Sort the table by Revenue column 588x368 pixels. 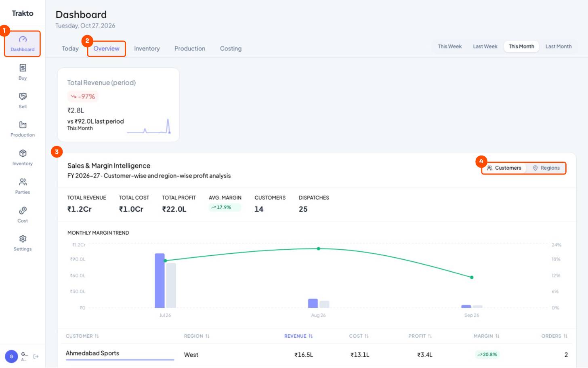tap(298, 336)
